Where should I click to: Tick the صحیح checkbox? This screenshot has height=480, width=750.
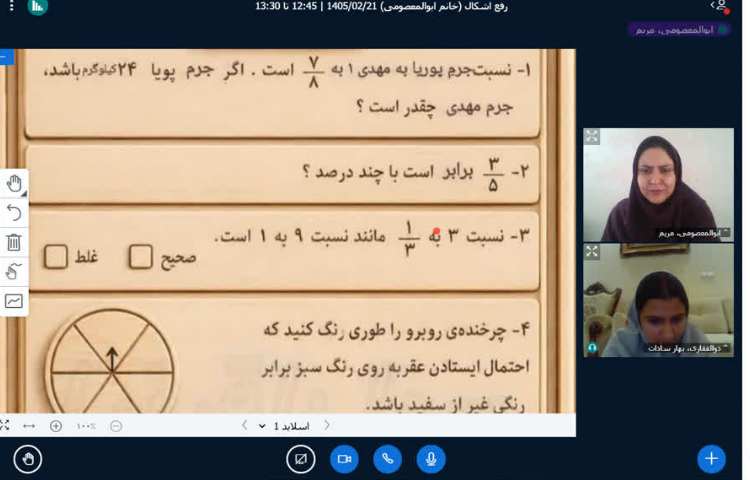141,257
